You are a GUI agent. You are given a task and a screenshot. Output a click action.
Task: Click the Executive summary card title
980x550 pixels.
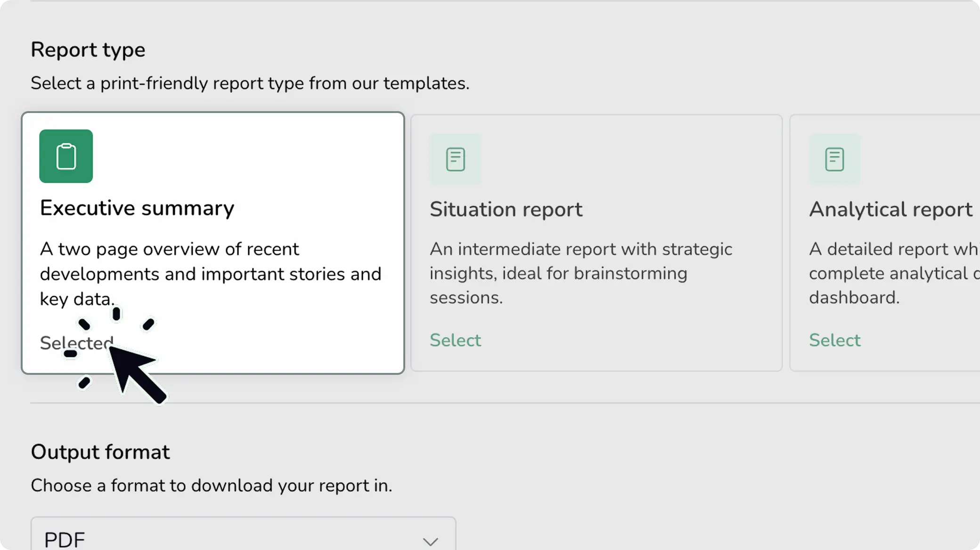[x=137, y=208]
